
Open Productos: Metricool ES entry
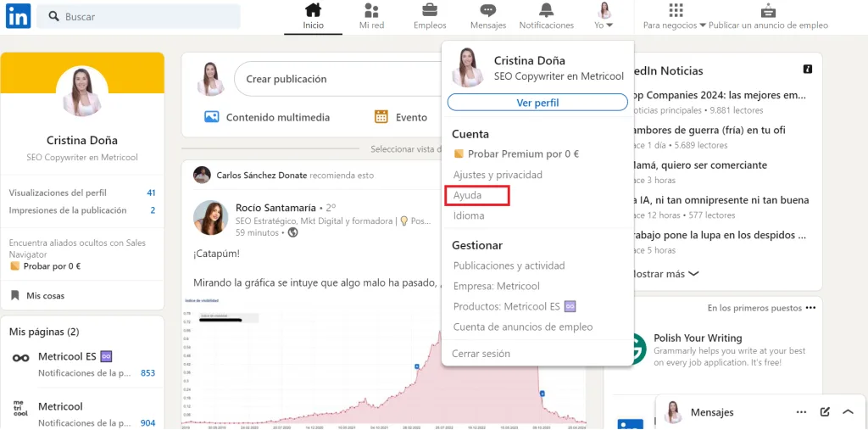coord(515,306)
